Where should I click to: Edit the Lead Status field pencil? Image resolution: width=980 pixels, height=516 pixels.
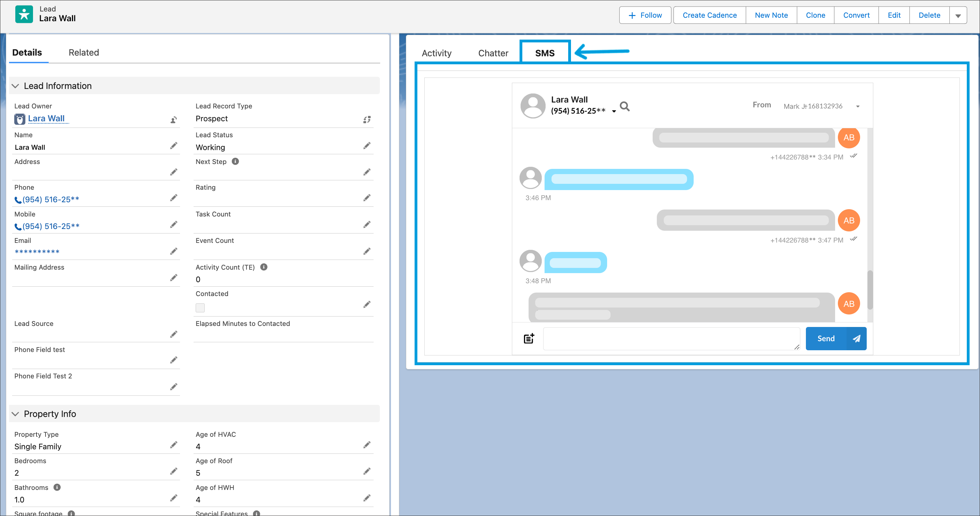pyautogui.click(x=367, y=146)
